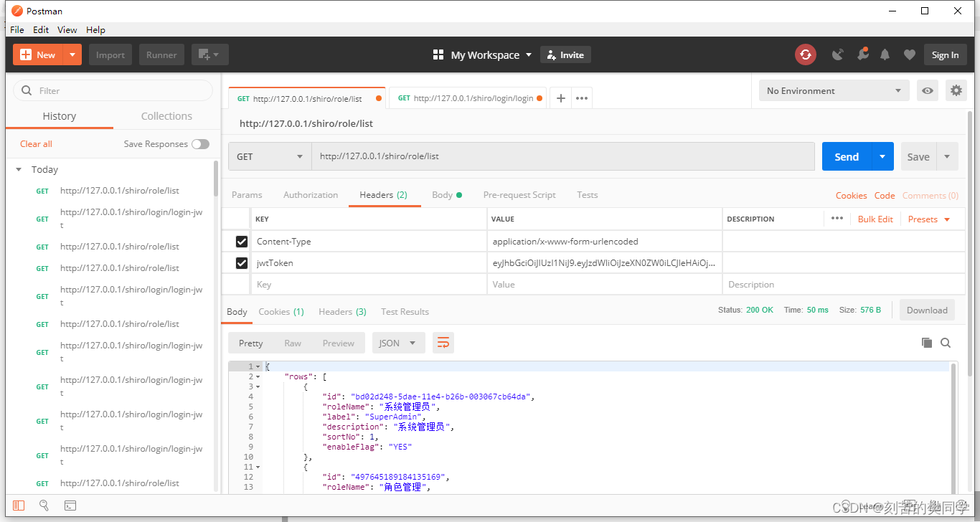Viewport: 980px width, 522px height.
Task: Open the Send button dropdown arrow
Action: [882, 156]
